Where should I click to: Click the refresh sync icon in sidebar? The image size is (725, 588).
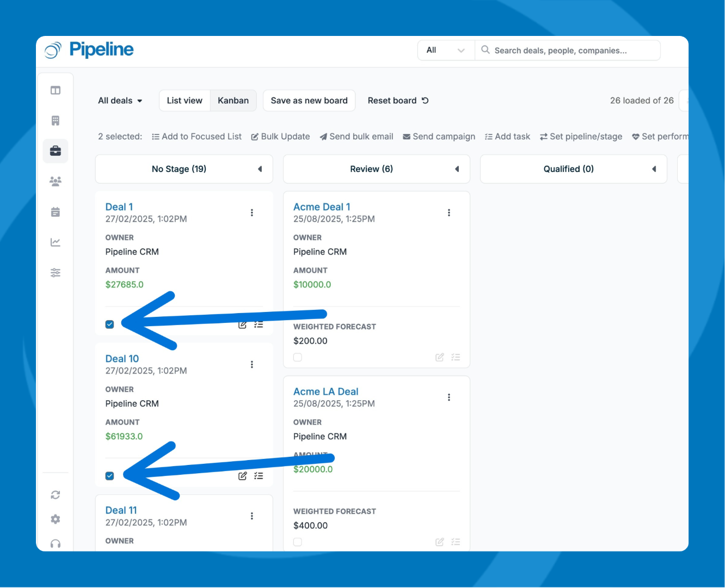click(x=56, y=495)
